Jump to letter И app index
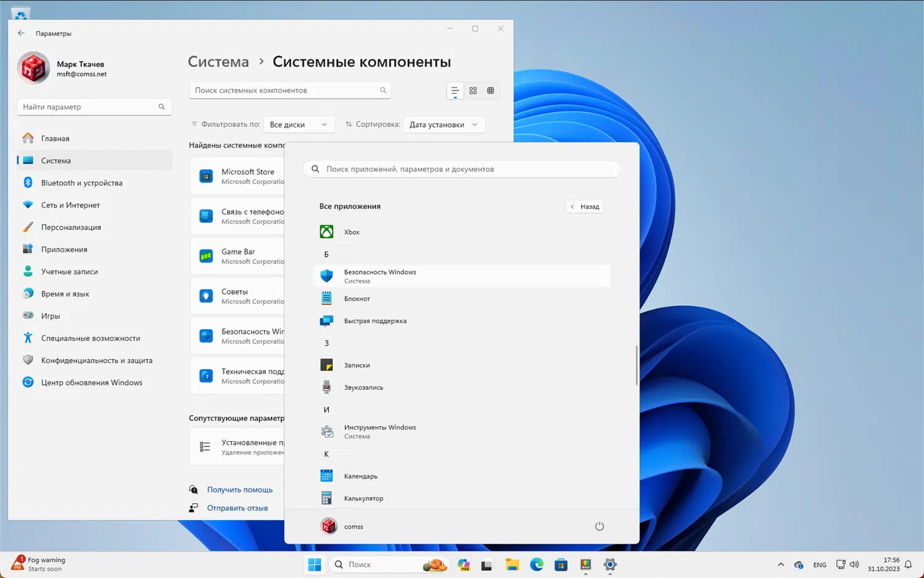Image resolution: width=924 pixels, height=578 pixels. 326,410
